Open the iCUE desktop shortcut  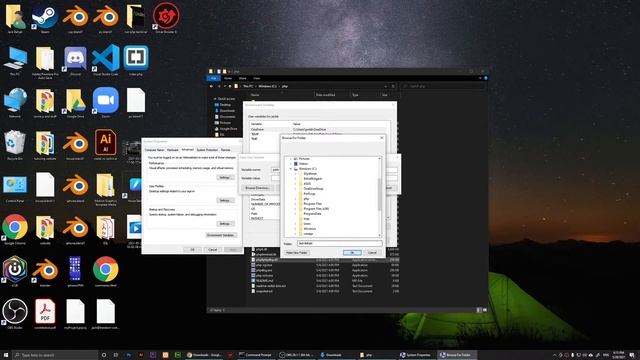click(15, 271)
